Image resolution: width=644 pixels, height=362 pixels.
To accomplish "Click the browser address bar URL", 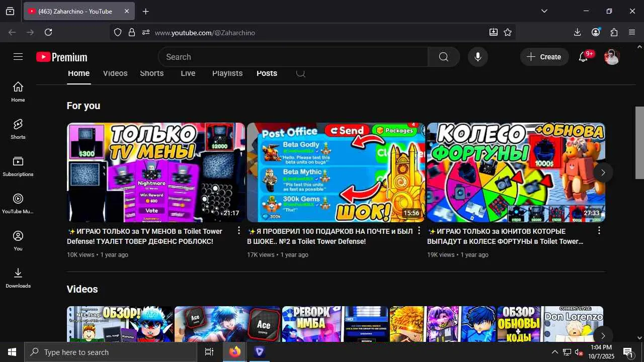I will point(205,33).
